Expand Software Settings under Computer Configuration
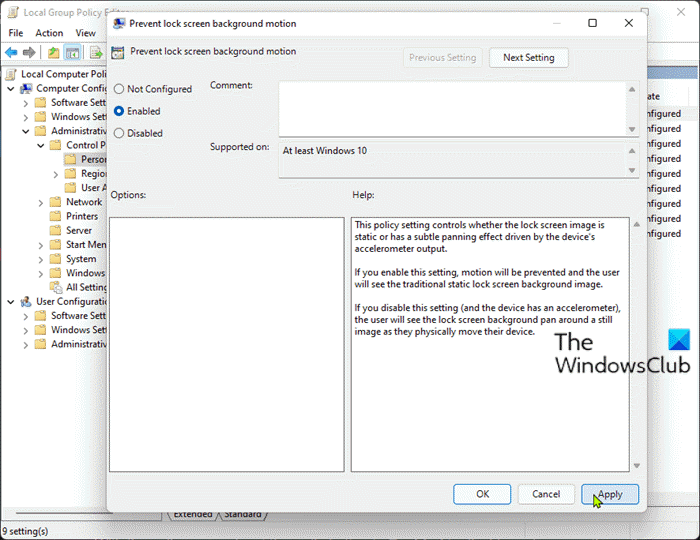The width and height of the screenshot is (700, 540). pos(25,104)
